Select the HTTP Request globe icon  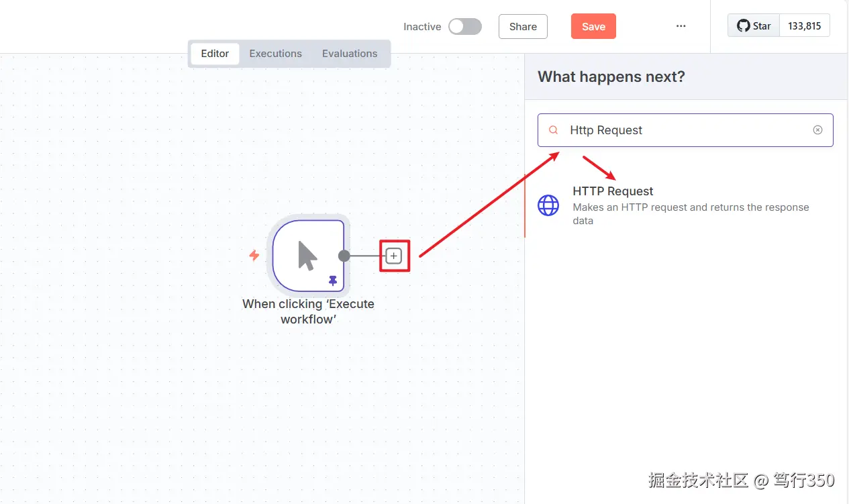[548, 205]
